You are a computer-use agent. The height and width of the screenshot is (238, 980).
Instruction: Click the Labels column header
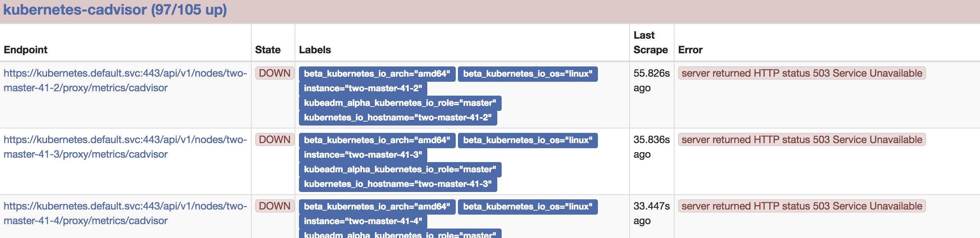315,50
